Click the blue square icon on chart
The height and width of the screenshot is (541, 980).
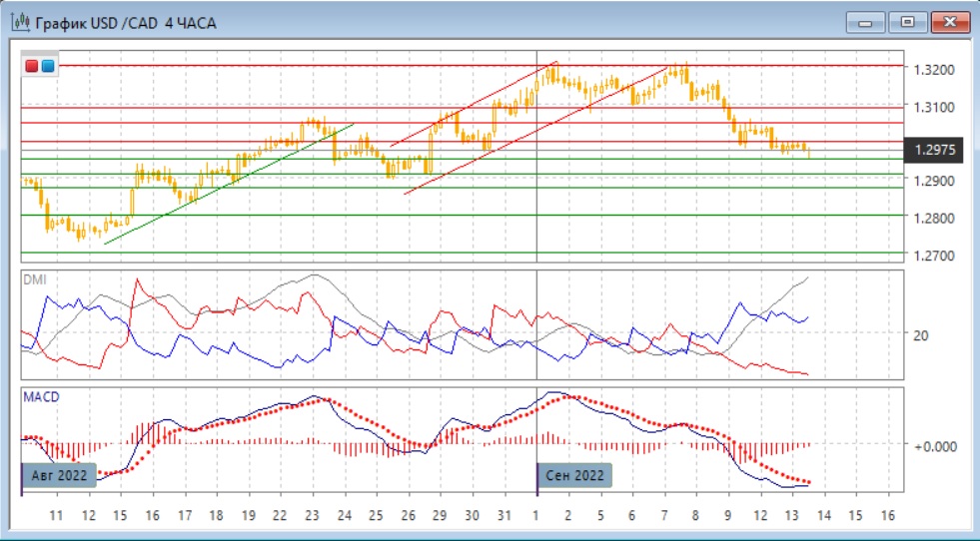(47, 66)
